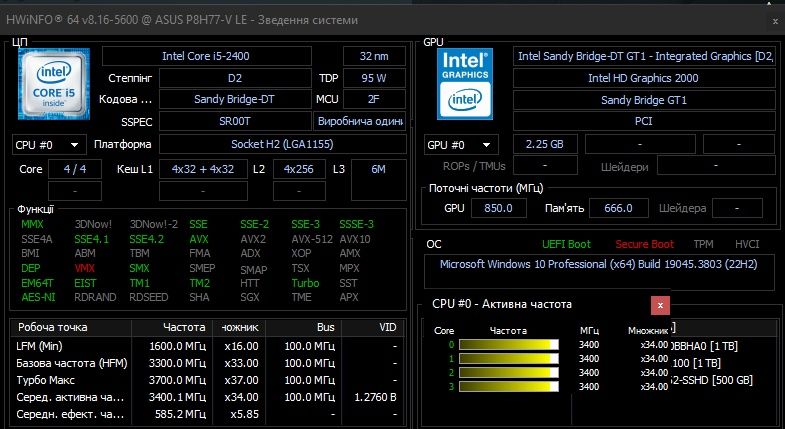This screenshot has height=429, width=785.
Task: Click the 4 / 4 core count field
Action: coord(75,169)
